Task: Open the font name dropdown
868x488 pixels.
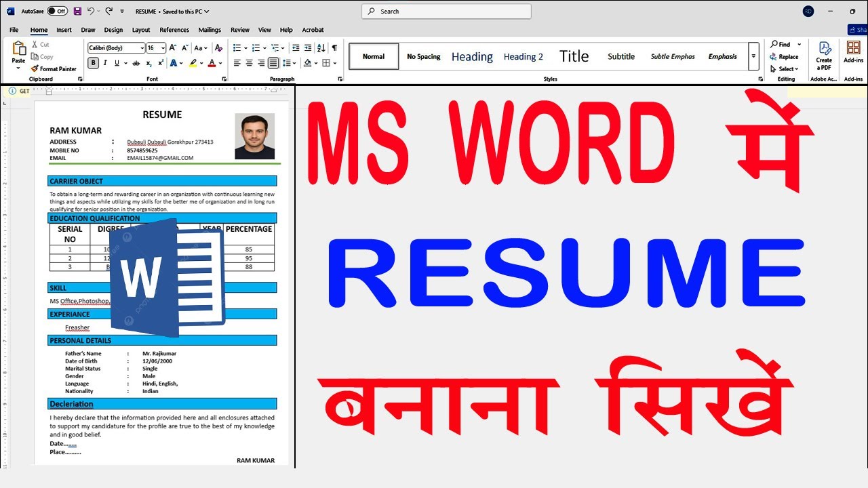Action: click(x=142, y=48)
